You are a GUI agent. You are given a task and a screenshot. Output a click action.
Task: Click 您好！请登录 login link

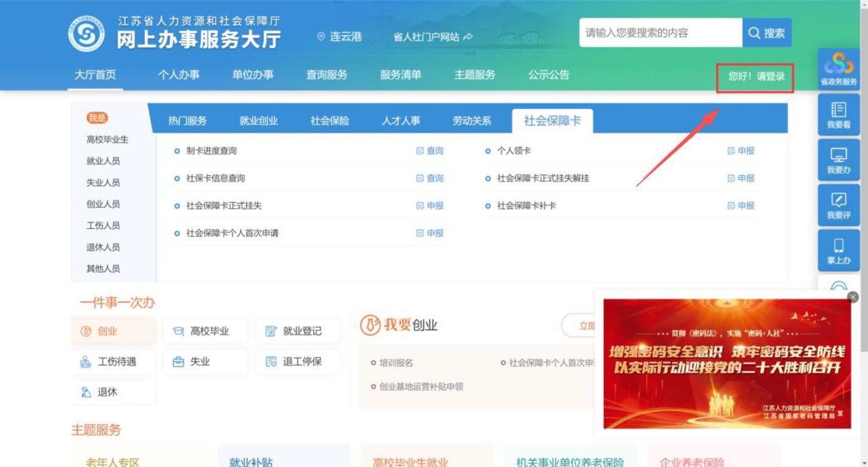(x=756, y=76)
